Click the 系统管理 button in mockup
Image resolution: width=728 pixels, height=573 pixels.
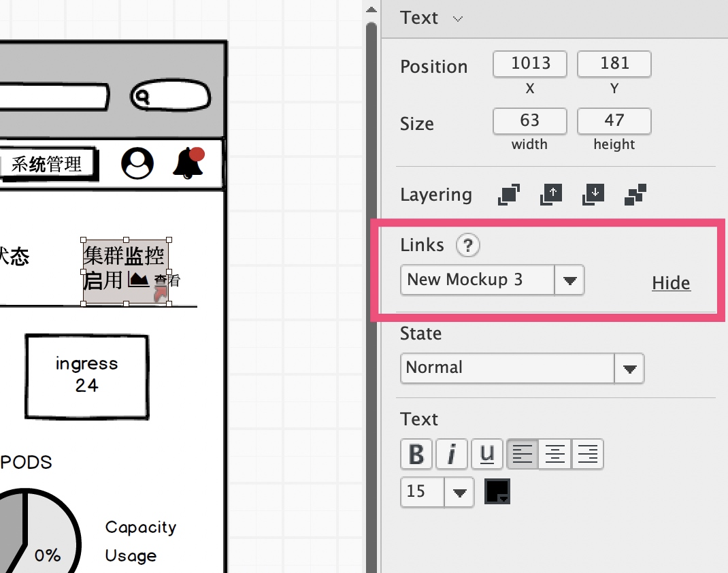point(48,164)
